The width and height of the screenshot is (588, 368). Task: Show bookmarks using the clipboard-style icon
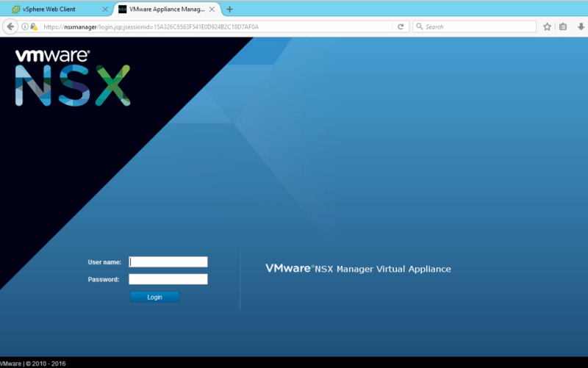coord(563,26)
